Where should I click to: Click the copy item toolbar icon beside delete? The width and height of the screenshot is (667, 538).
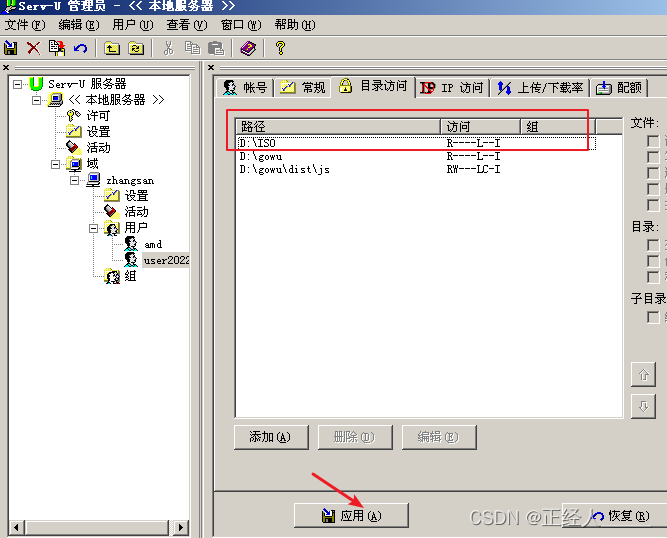[57, 48]
